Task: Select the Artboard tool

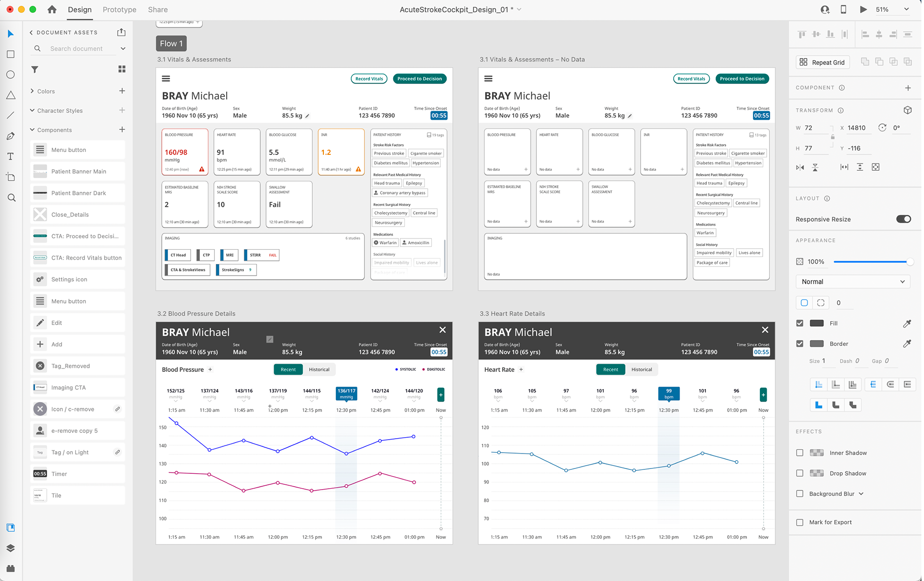Action: [11, 177]
